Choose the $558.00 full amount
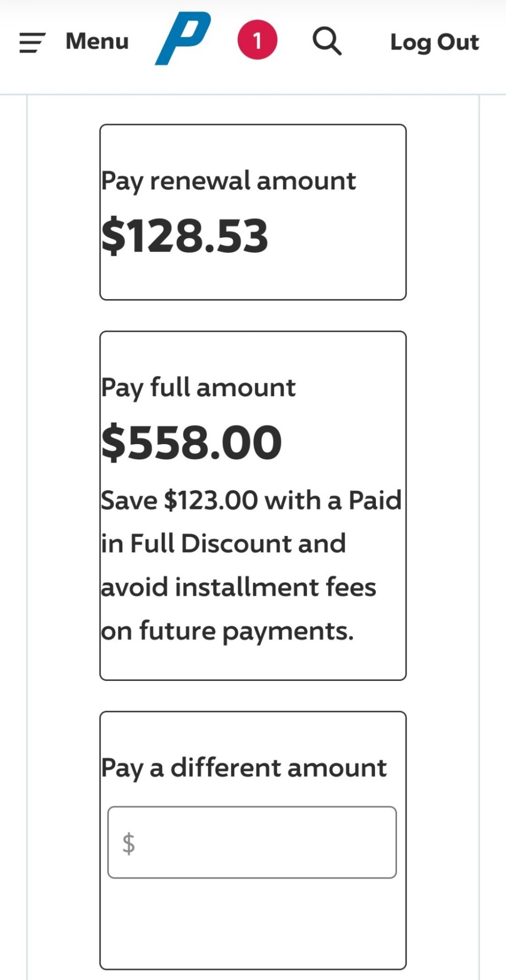 tap(191, 442)
